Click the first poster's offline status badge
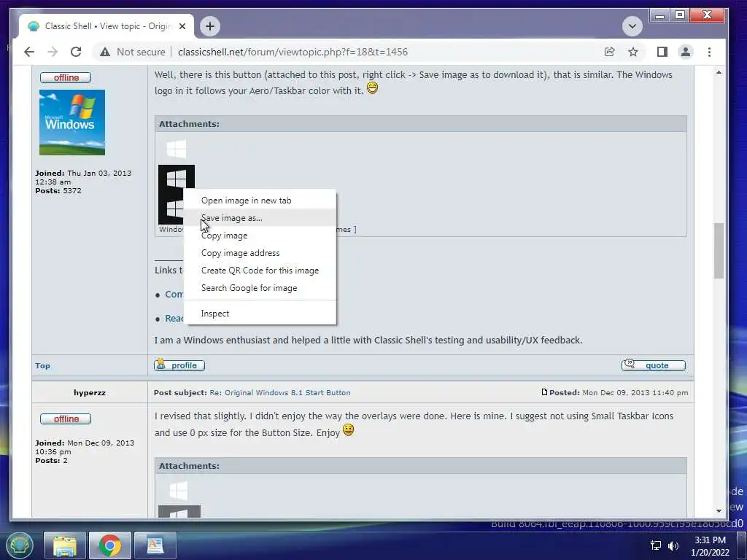 click(66, 77)
